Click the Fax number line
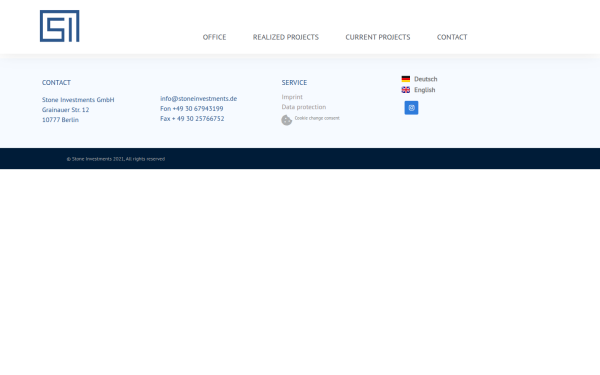 [192, 119]
